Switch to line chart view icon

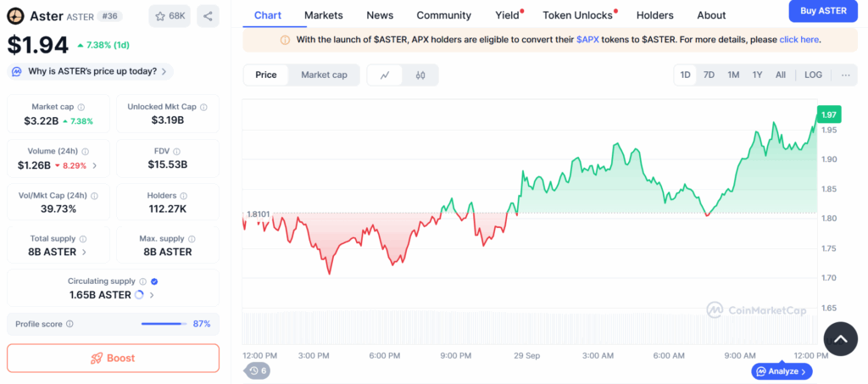[x=385, y=75]
